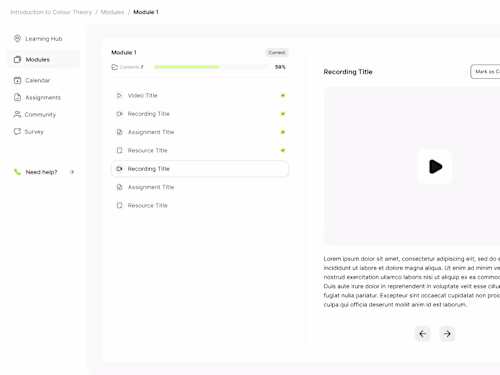The image size is (500, 375).
Task: Open the Community section
Action: coord(34,114)
